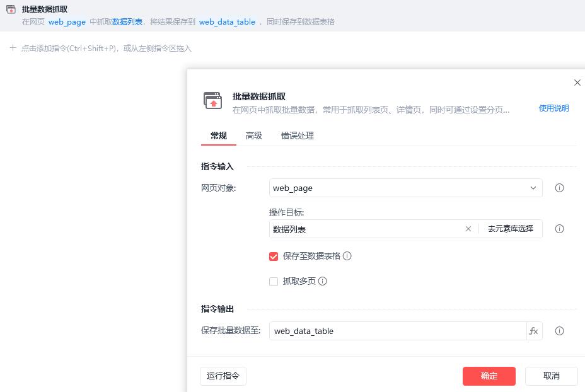Click info icon beside 保存批量数据至 field
This screenshot has width=585, height=392.
[559, 331]
